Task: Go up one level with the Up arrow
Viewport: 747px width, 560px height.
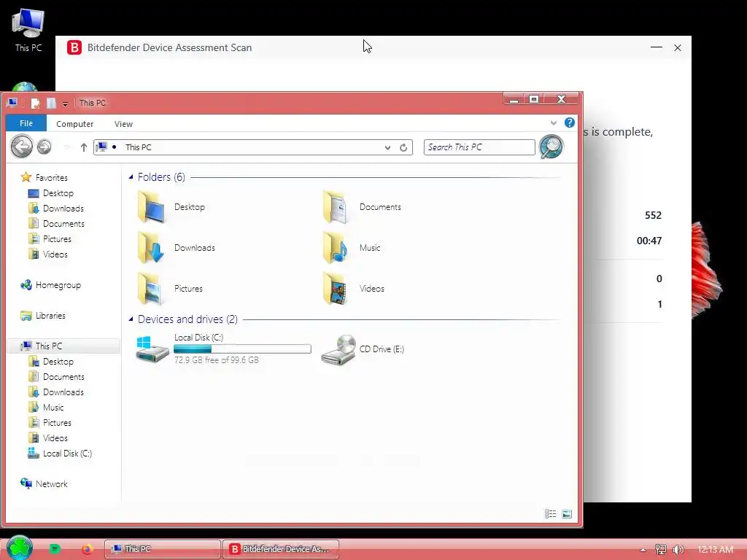Action: tap(84, 147)
